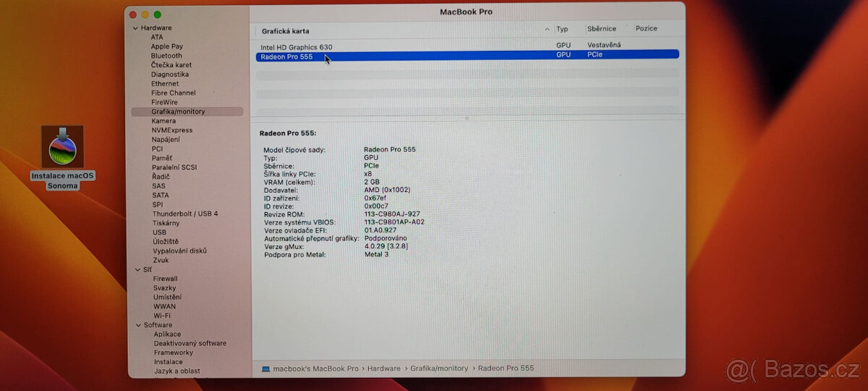Select Napájení in the sidebar
This screenshot has height=391, width=868.
[166, 139]
